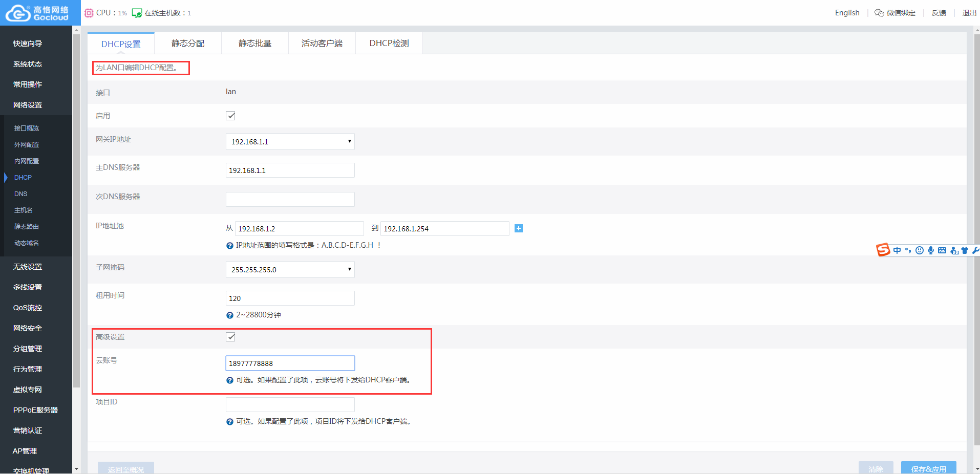The height and width of the screenshot is (474, 980).
Task: Click the online hosts monitor icon
Action: (x=137, y=13)
